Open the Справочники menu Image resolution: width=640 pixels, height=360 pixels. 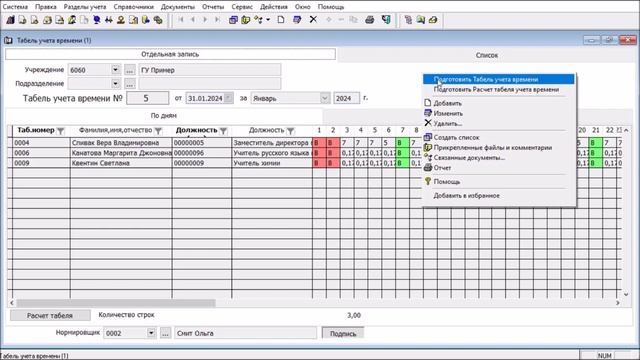click(x=133, y=7)
